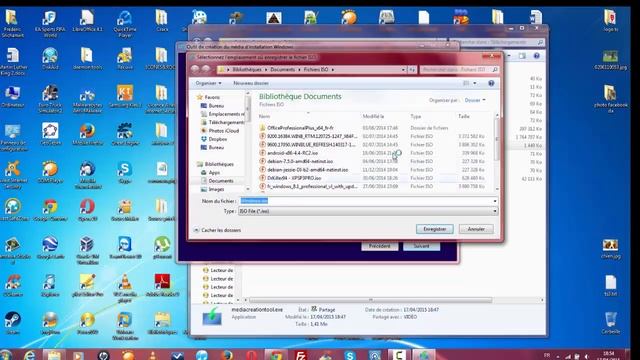Open the Mozilla Firefox desktop icon
This screenshot has width=640, height=360.
coord(87,134)
